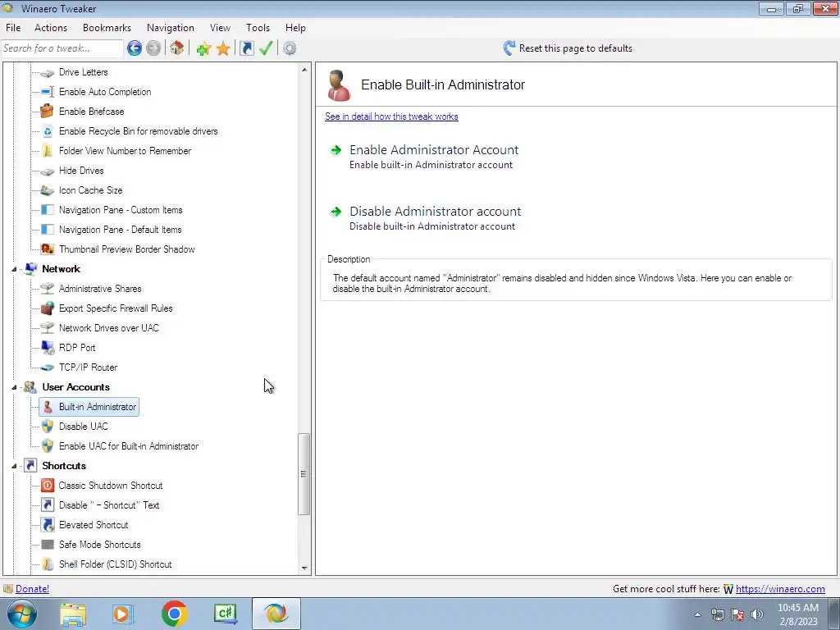Go to the Home page icon
840x630 pixels.
coord(177,48)
